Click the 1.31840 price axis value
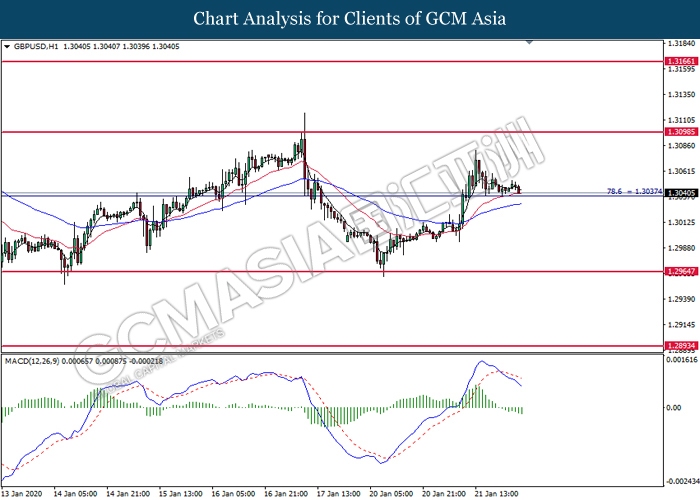The height and width of the screenshot is (500, 700). pos(682,43)
